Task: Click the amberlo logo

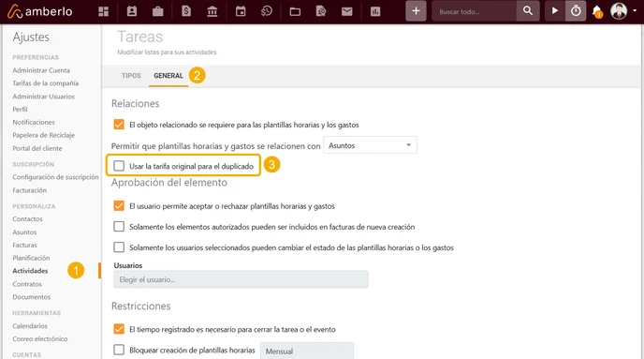Action: pyautogui.click(x=40, y=11)
